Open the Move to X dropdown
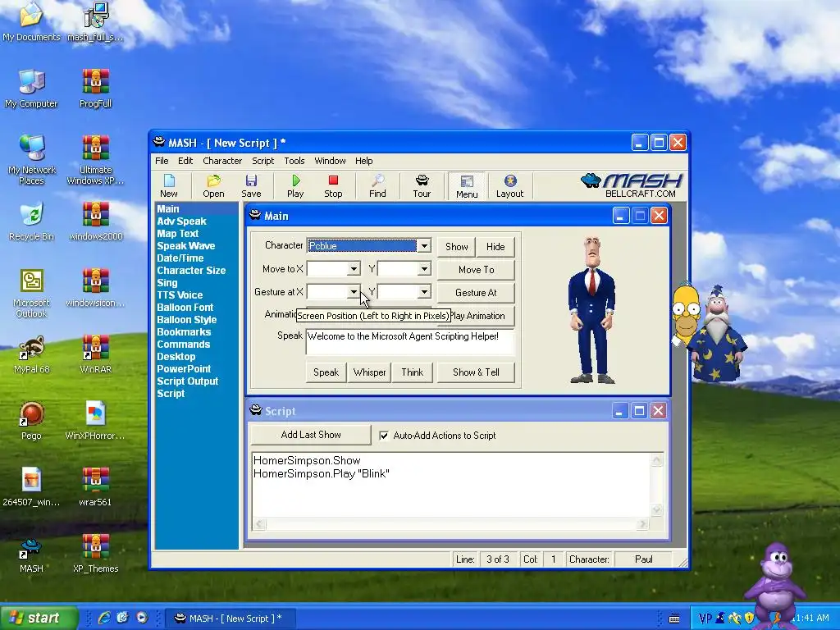The image size is (840, 630). (x=354, y=269)
